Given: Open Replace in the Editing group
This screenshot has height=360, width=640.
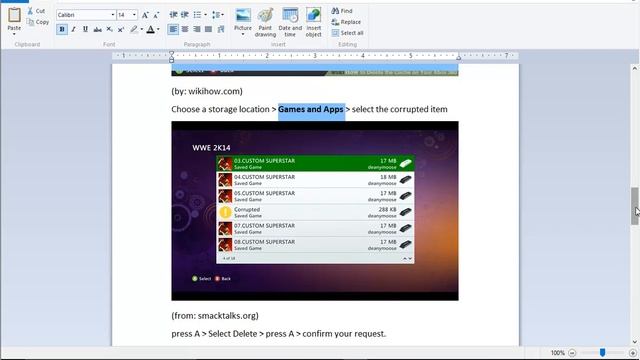Looking at the screenshot, I should [x=346, y=22].
